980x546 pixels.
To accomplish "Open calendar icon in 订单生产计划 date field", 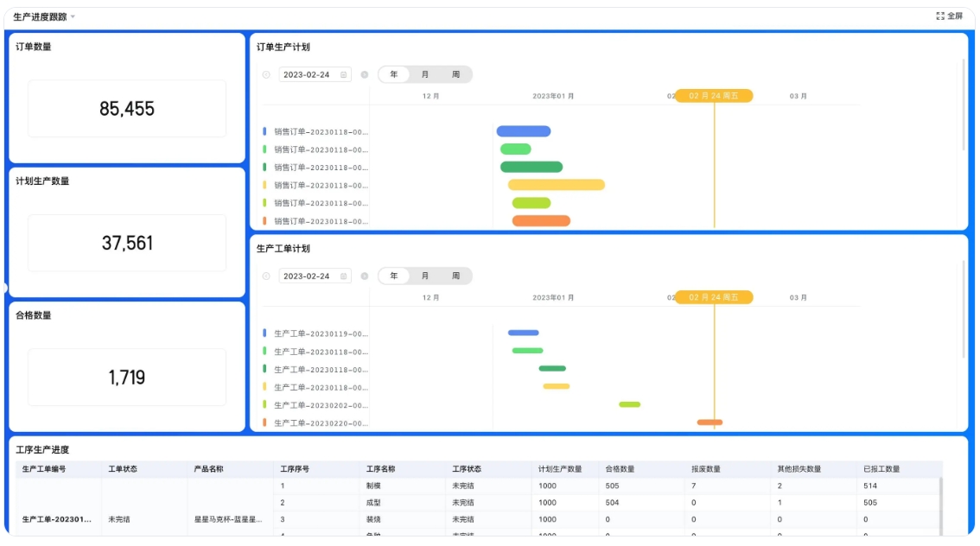I will click(x=344, y=75).
